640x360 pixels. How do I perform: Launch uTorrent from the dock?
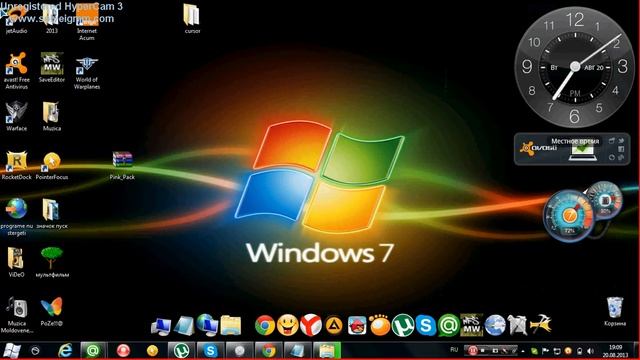coord(403,325)
